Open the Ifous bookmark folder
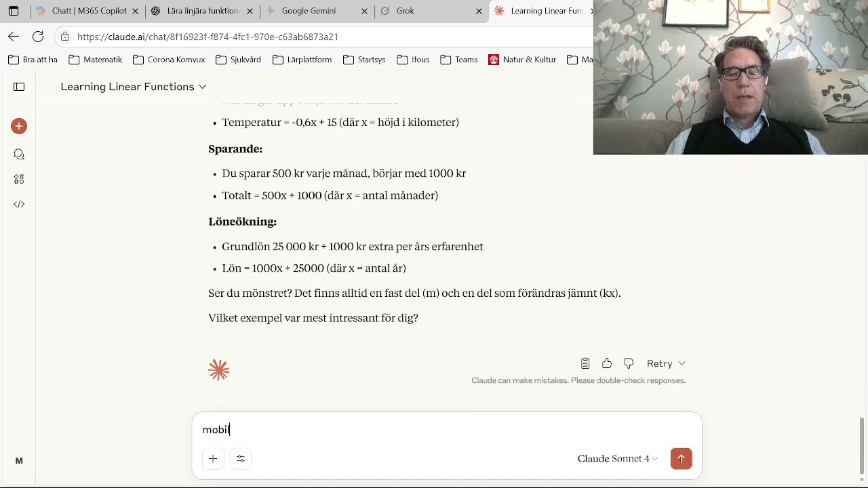 pyautogui.click(x=413, y=60)
